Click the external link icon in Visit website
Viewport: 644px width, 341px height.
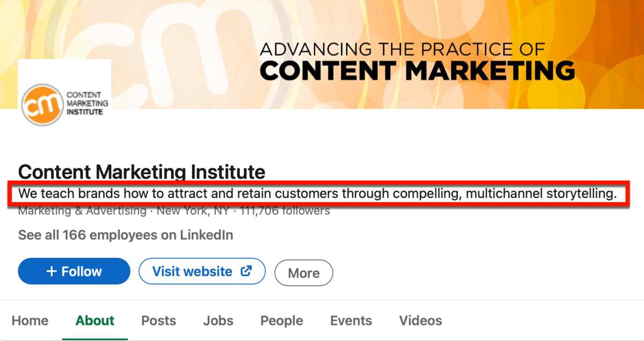(246, 271)
